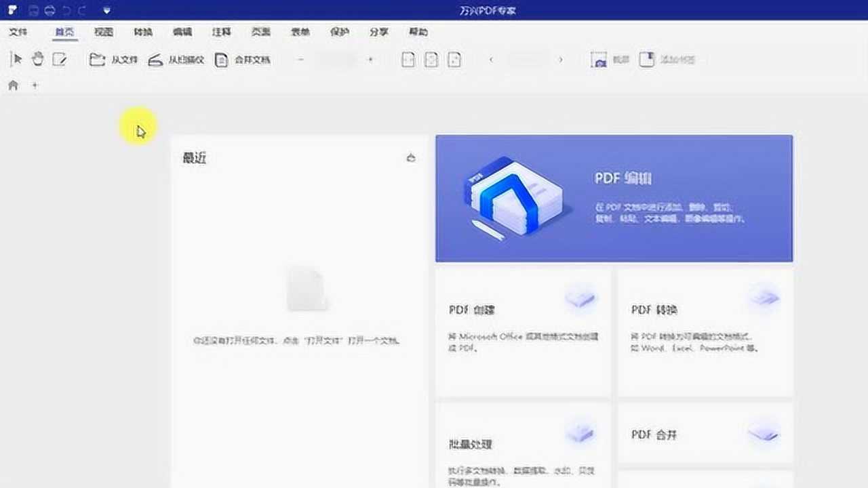
Task: Switch to the 保护 tab
Action: [340, 32]
